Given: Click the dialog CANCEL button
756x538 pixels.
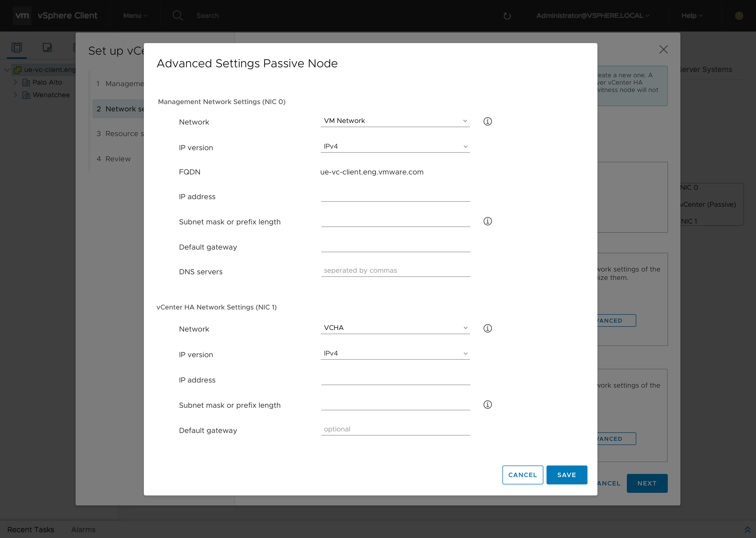Looking at the screenshot, I should click(522, 475).
